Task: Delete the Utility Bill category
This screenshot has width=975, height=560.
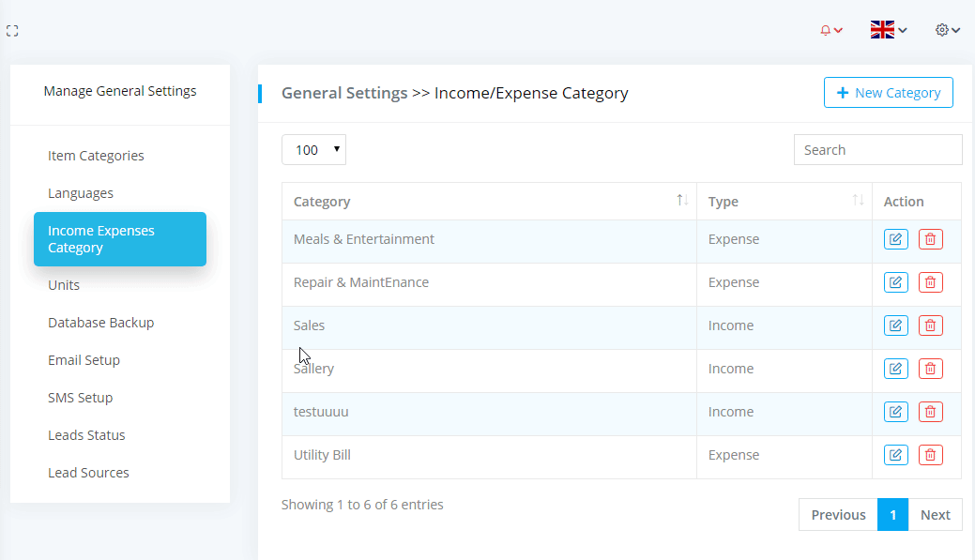Action: (930, 455)
